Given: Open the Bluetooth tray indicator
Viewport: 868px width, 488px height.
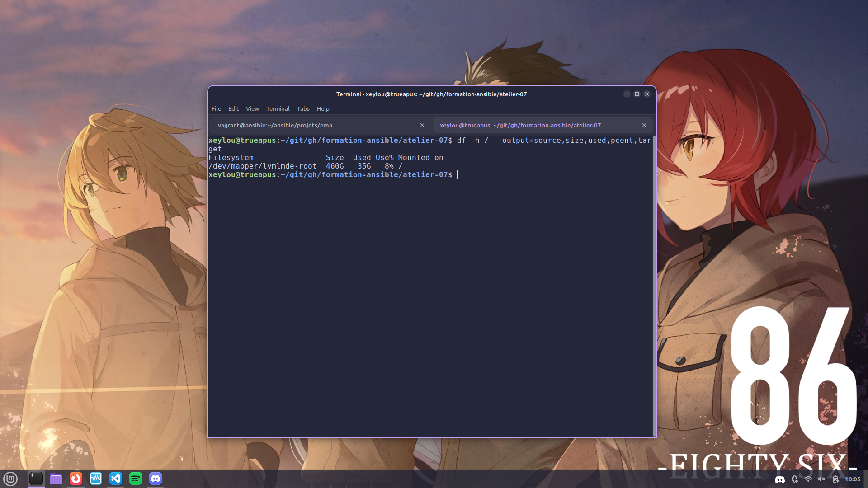Looking at the screenshot, I should 795,479.
